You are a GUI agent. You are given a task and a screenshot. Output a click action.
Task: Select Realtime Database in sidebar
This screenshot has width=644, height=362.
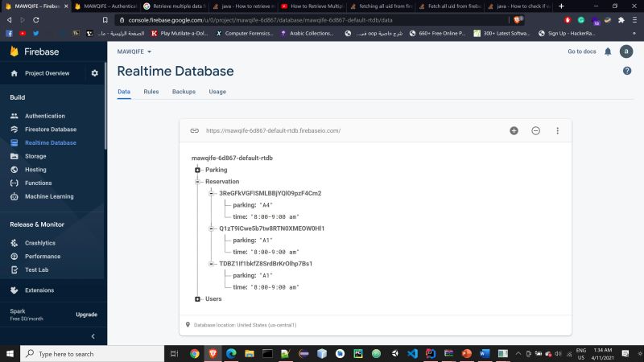coord(51,143)
